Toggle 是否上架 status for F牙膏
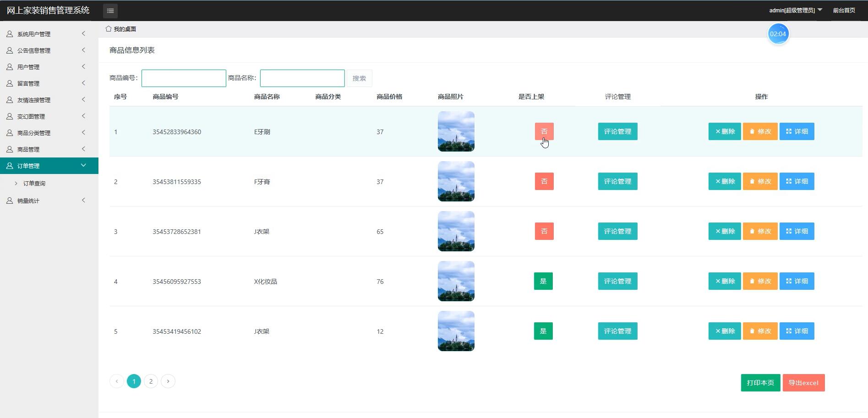 [544, 181]
